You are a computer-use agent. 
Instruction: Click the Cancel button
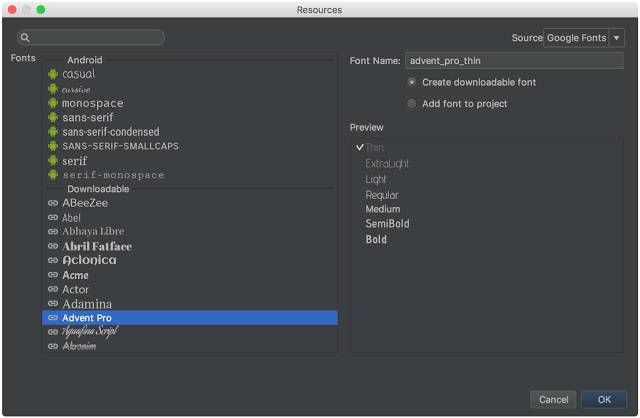(553, 399)
